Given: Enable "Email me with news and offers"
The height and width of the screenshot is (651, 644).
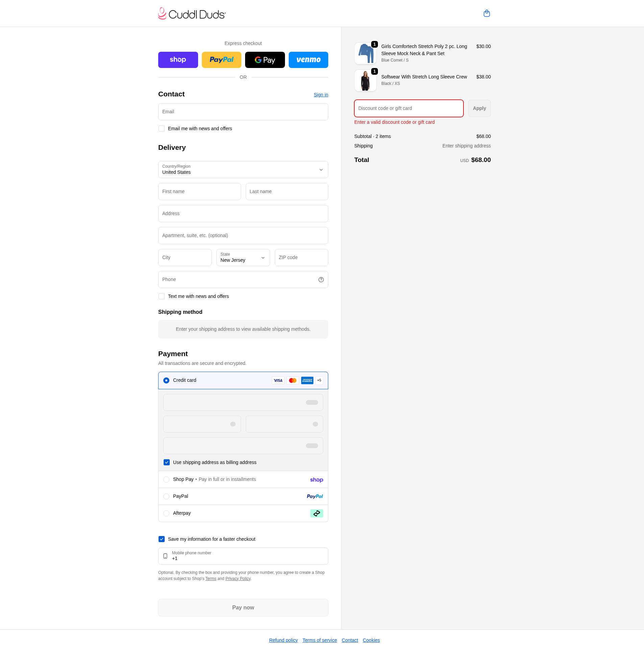Looking at the screenshot, I should [162, 129].
